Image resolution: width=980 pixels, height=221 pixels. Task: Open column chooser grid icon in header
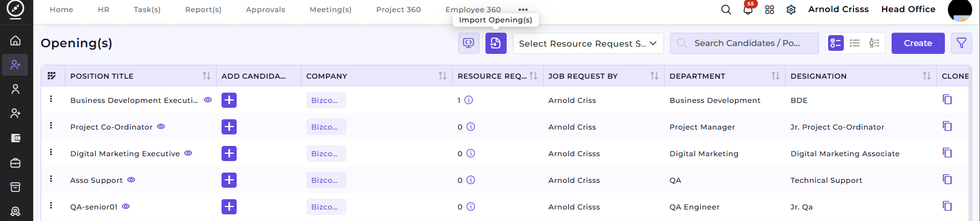(x=51, y=76)
